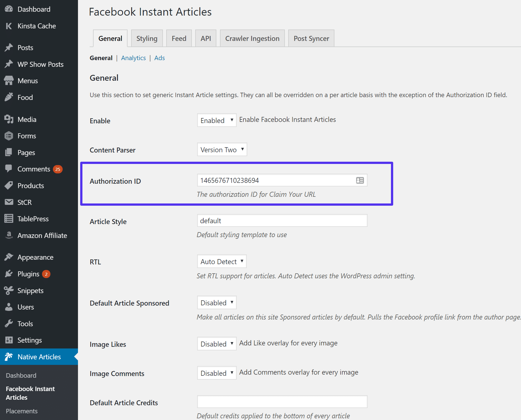Enable Image Comments overlay
The image size is (521, 420).
217,373
